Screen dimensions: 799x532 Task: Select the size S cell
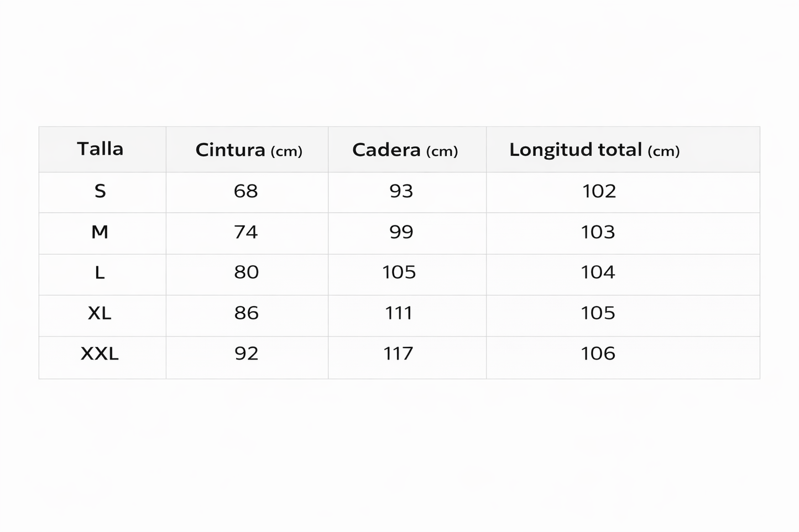click(x=100, y=191)
